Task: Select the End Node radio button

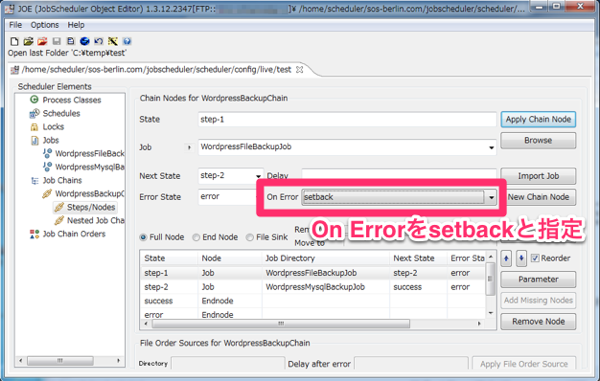Action: (x=196, y=238)
